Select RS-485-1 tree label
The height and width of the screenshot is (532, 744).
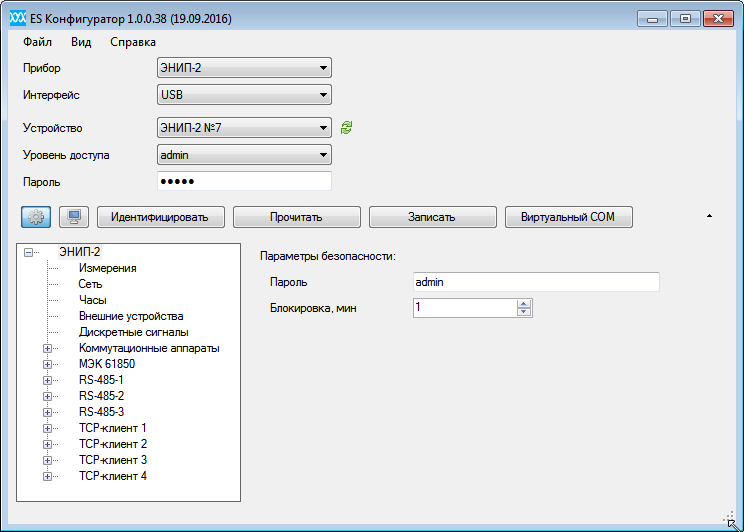point(101,380)
